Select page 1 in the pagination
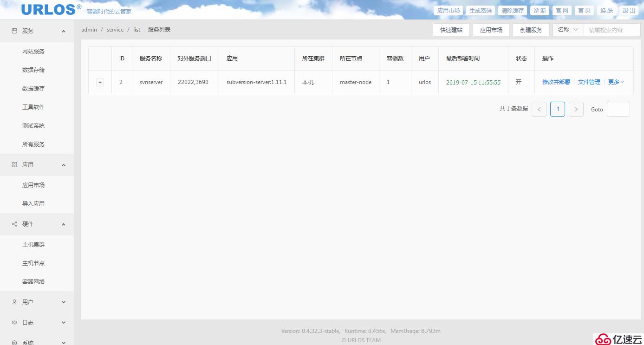This screenshot has height=345, width=644. pyautogui.click(x=558, y=109)
